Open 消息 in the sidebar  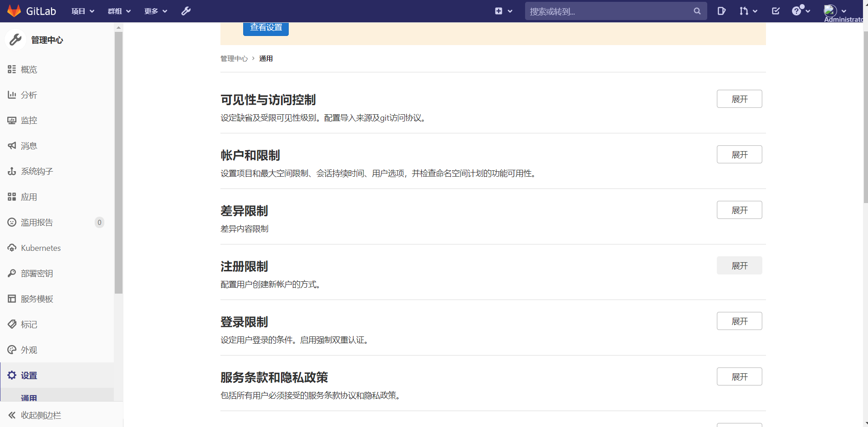point(57,146)
